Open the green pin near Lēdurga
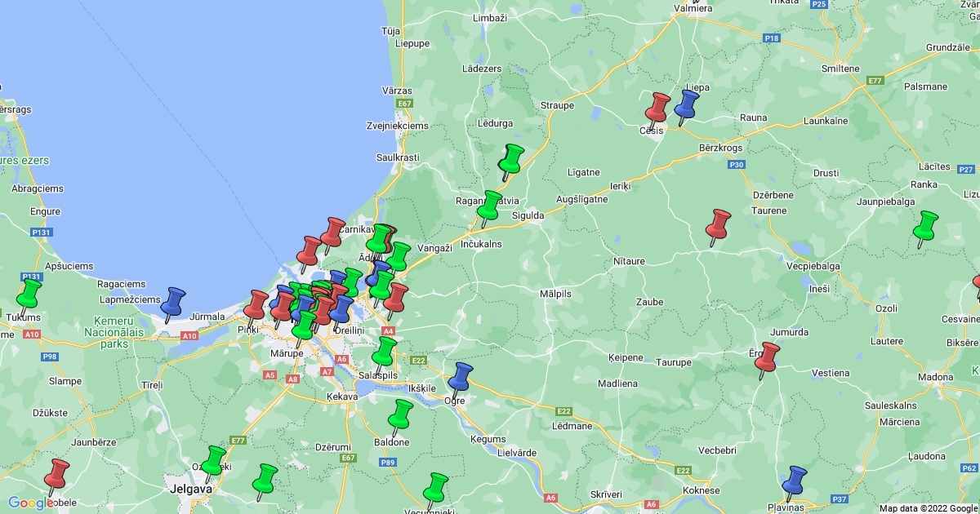 click(x=511, y=160)
